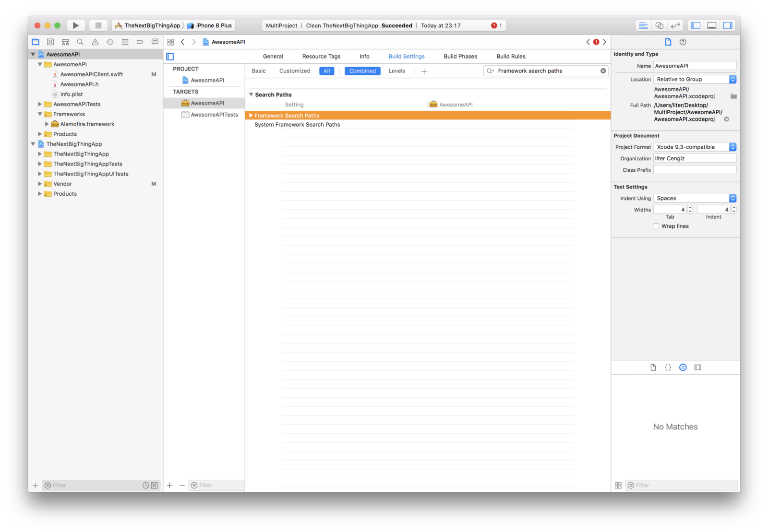Screen dimensions: 768x532
Task: Run the build with the Play button
Action: click(x=75, y=25)
